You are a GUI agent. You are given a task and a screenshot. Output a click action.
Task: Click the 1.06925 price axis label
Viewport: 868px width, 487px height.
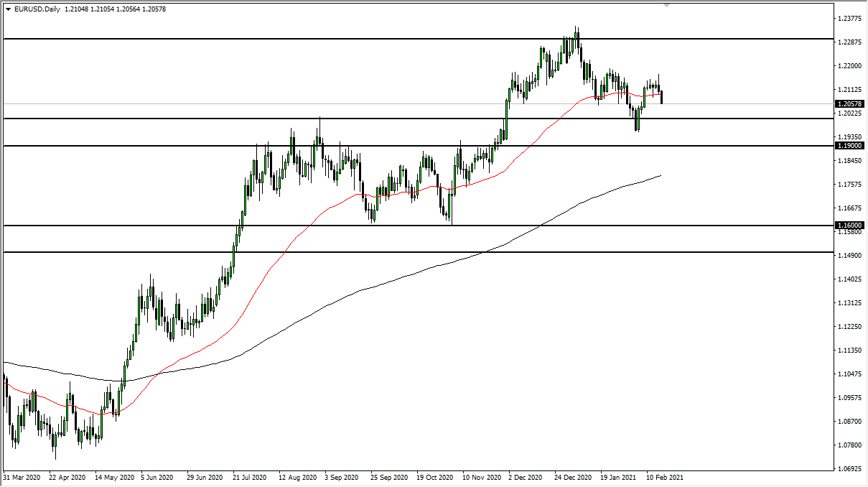click(850, 469)
